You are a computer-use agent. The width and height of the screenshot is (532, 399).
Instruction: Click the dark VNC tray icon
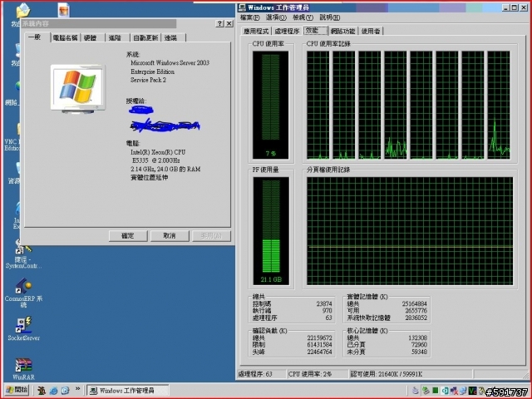tap(472, 391)
